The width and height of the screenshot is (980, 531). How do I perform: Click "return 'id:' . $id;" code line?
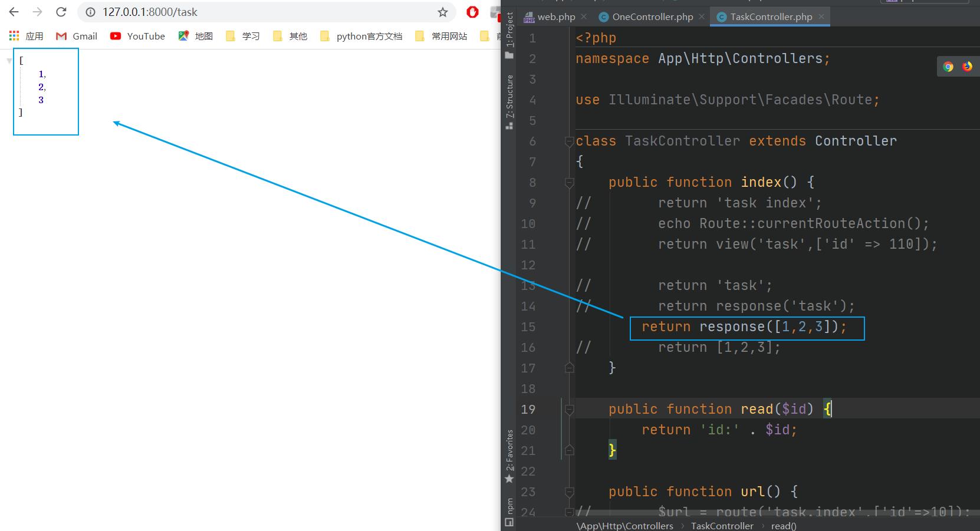pos(719,430)
